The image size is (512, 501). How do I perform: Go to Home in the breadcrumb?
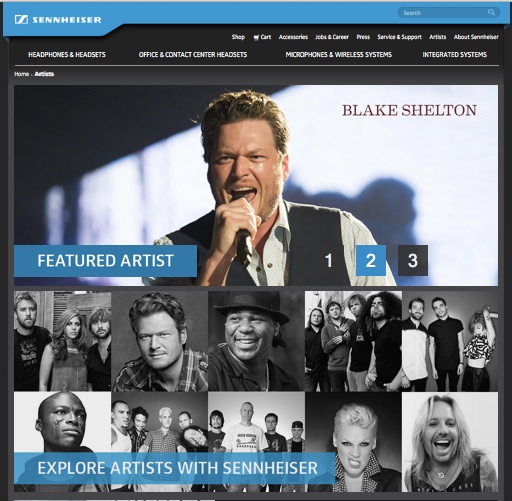[21, 74]
